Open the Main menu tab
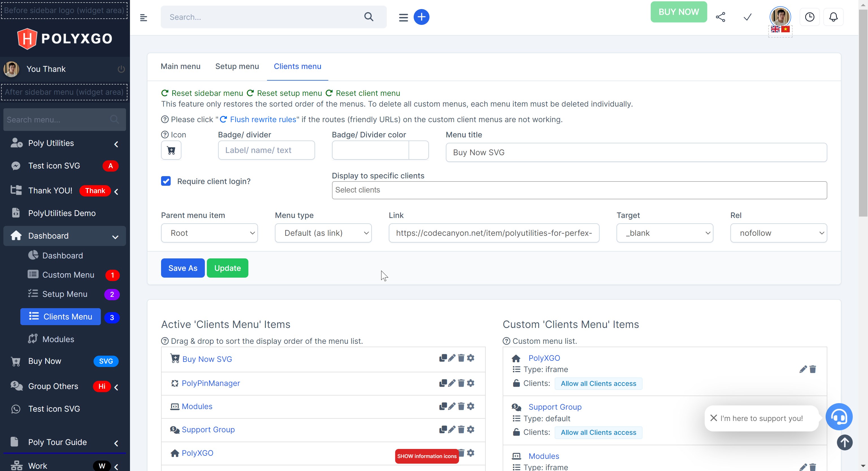The image size is (868, 471). pos(180,66)
